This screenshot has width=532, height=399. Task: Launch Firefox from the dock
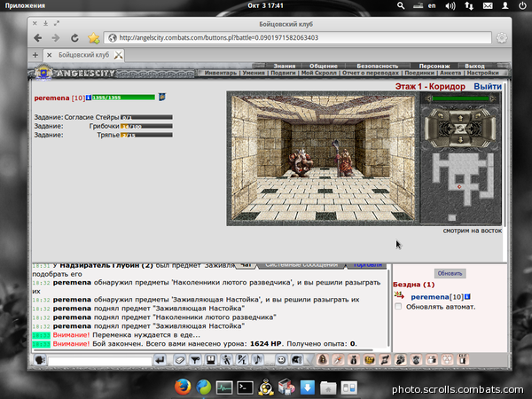click(x=183, y=387)
